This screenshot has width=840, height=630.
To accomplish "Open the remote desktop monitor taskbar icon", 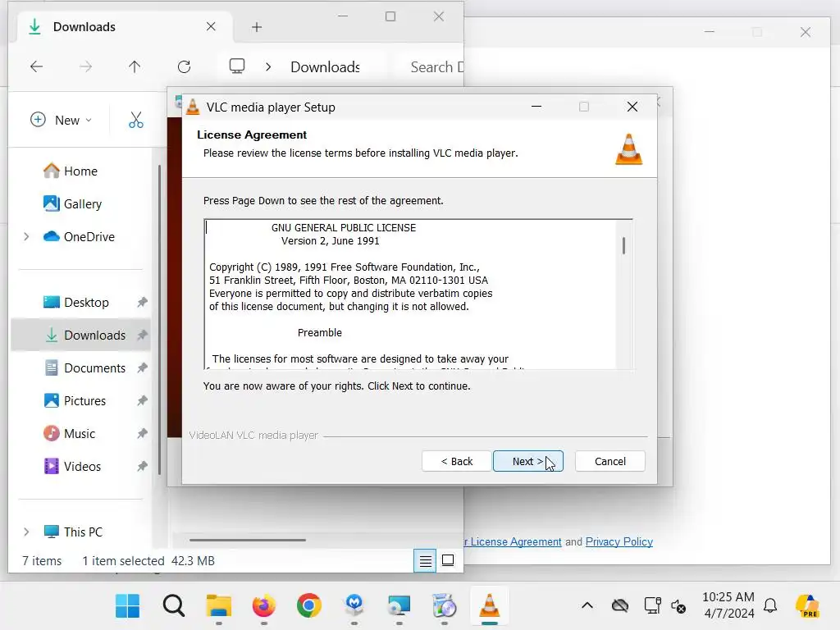I will 399,606.
